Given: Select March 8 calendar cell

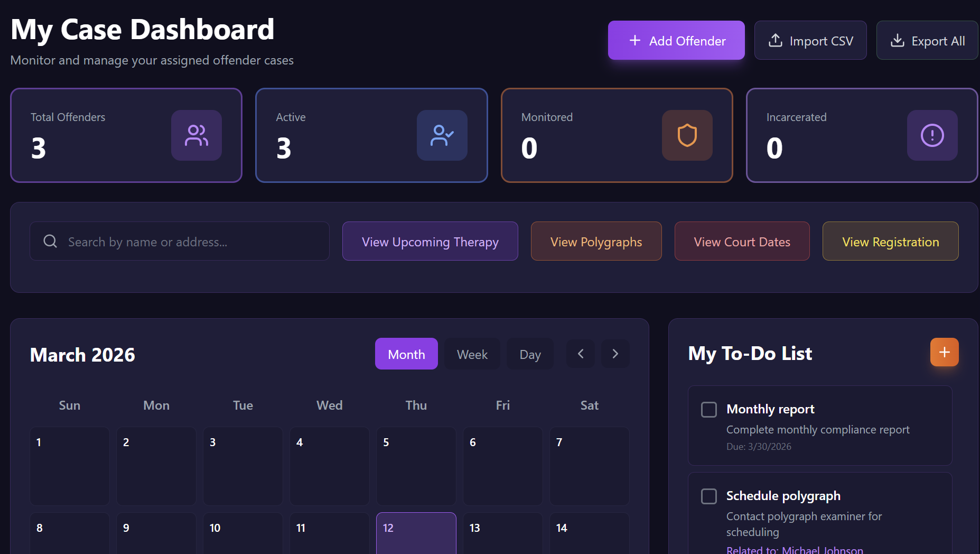Looking at the screenshot, I should (70, 533).
